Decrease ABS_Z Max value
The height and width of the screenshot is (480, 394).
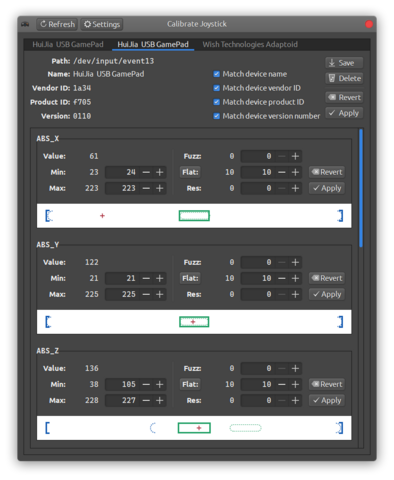[x=146, y=400]
